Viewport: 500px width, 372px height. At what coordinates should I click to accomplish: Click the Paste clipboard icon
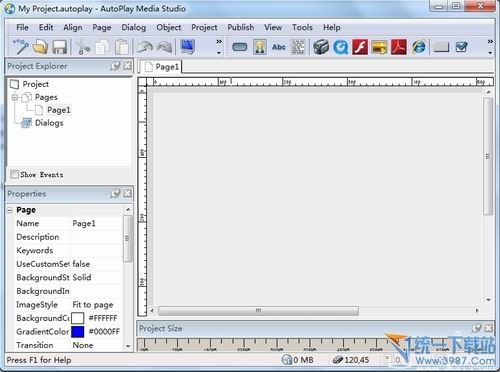122,47
